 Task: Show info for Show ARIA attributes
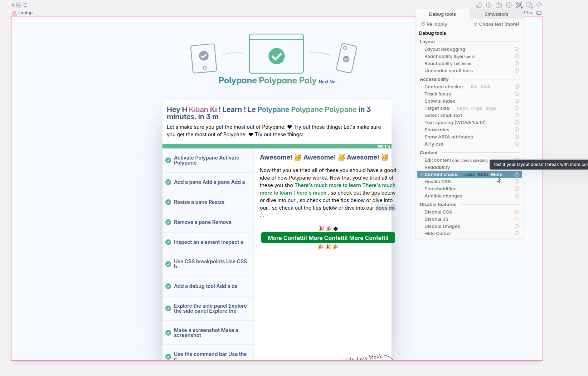point(517,137)
